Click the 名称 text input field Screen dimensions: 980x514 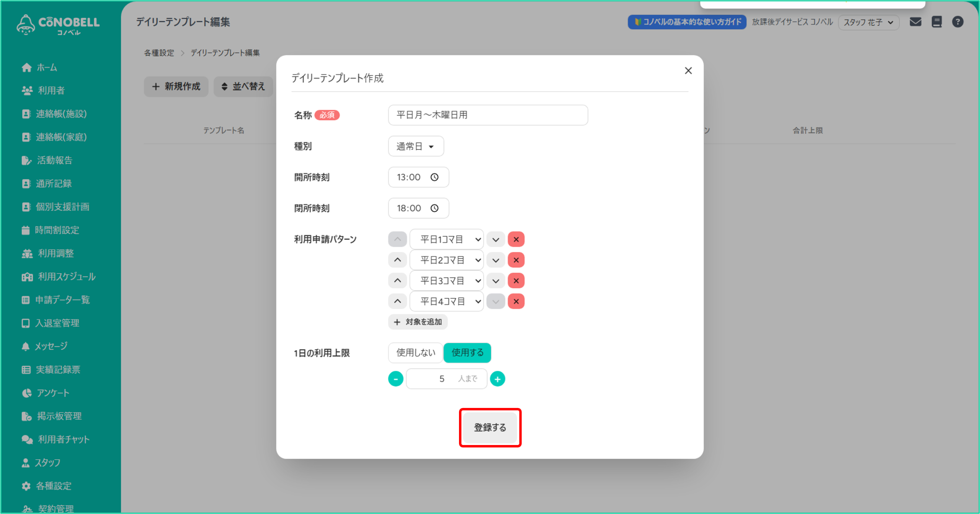tap(488, 115)
